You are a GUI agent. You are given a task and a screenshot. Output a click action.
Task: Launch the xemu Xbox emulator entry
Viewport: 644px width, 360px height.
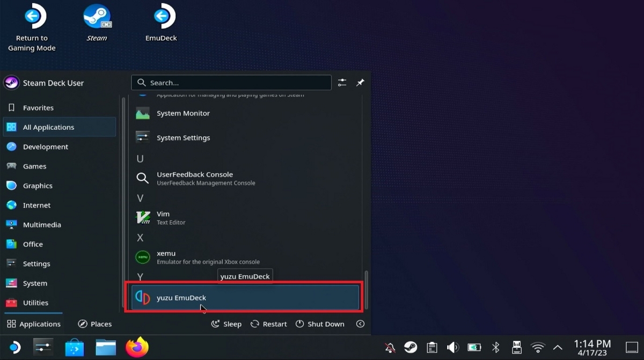pyautogui.click(x=245, y=257)
